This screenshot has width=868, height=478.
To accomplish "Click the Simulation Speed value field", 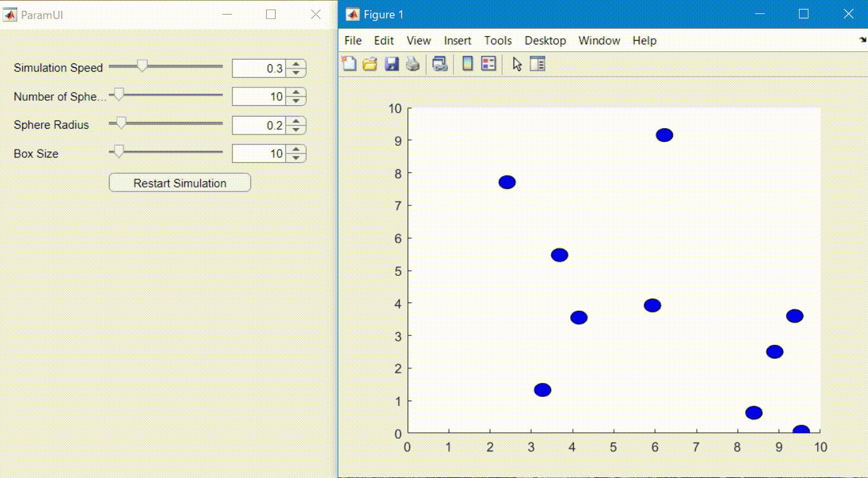I will tap(258, 68).
